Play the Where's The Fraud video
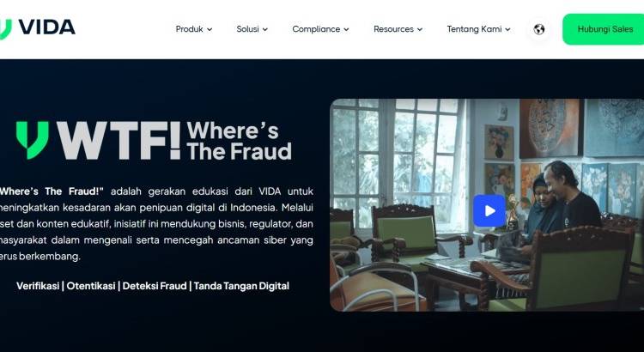The height and width of the screenshot is (352, 644). [489, 210]
